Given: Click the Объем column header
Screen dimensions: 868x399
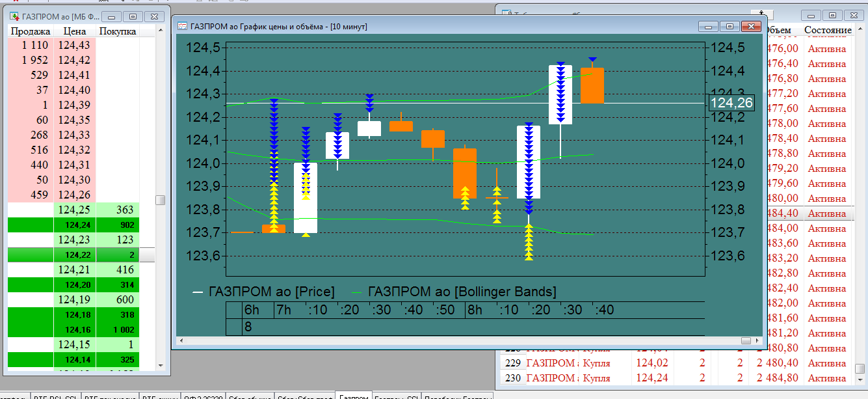Looking at the screenshot, I should (x=778, y=31).
